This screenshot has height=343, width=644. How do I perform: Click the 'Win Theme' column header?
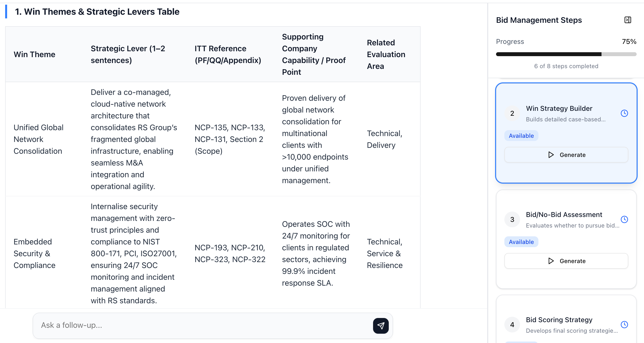click(35, 54)
